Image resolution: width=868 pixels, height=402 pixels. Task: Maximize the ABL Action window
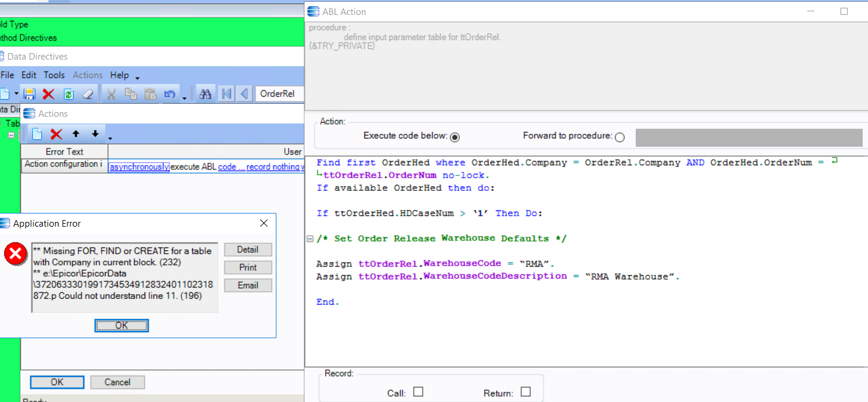(x=844, y=11)
